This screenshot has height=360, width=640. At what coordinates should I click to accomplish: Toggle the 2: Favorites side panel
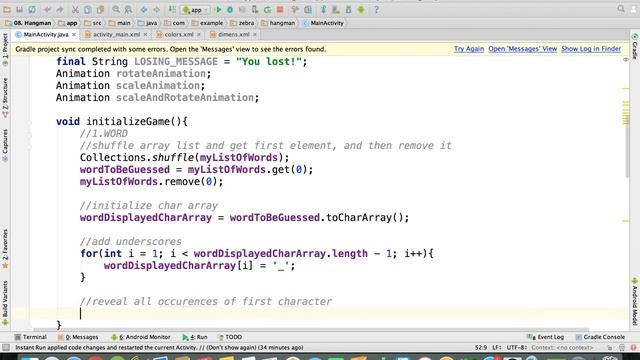(5, 249)
